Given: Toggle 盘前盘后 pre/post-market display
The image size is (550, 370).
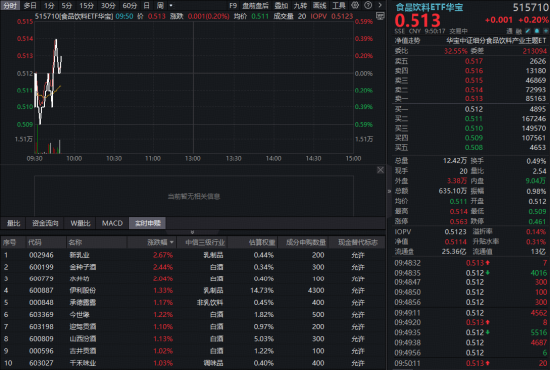Looking at the screenshot, I should click(x=255, y=5).
